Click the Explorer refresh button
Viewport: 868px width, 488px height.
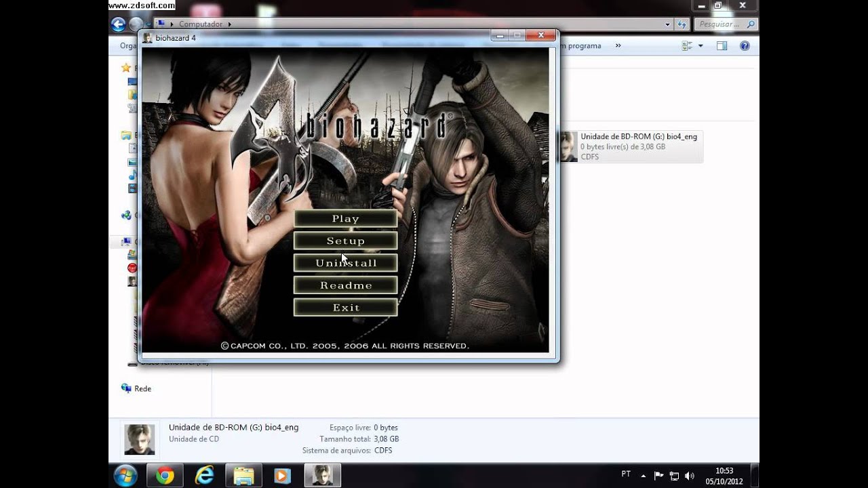pos(682,24)
